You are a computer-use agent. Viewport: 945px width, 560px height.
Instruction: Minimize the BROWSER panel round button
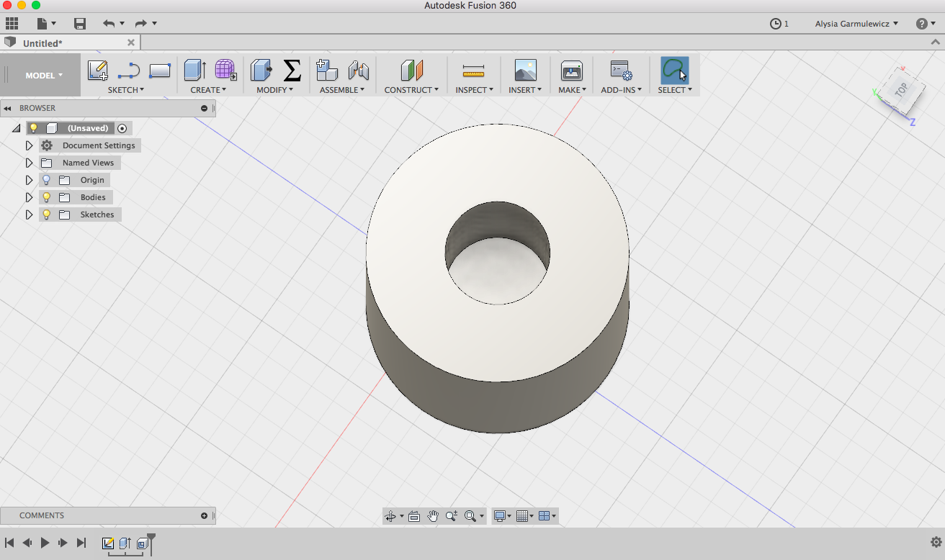point(204,108)
